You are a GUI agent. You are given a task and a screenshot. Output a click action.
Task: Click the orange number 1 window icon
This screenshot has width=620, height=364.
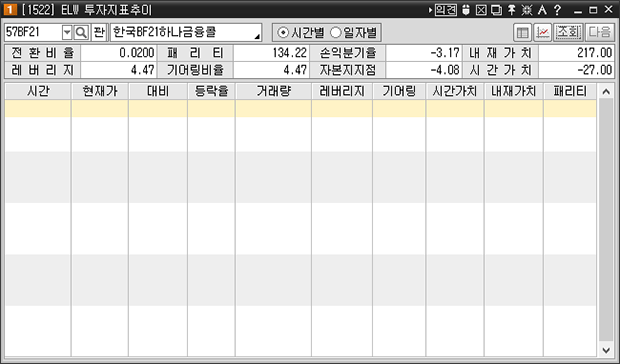click(x=10, y=10)
